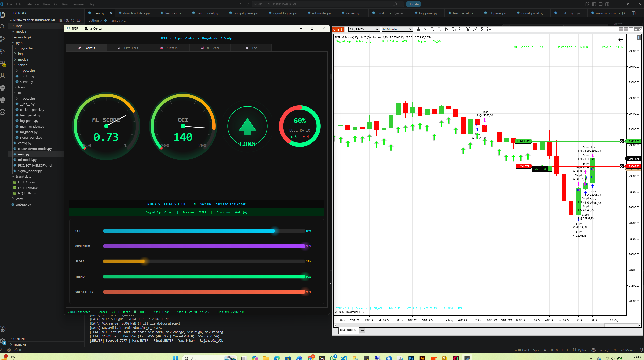Click the Python language mode in status bar

[x=583, y=350]
